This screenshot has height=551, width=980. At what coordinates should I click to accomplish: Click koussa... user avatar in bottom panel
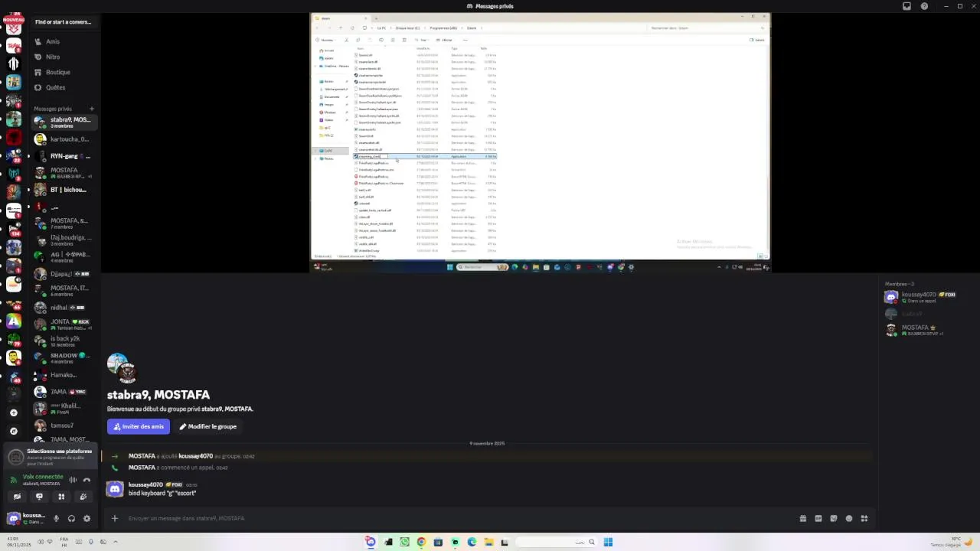point(14,518)
